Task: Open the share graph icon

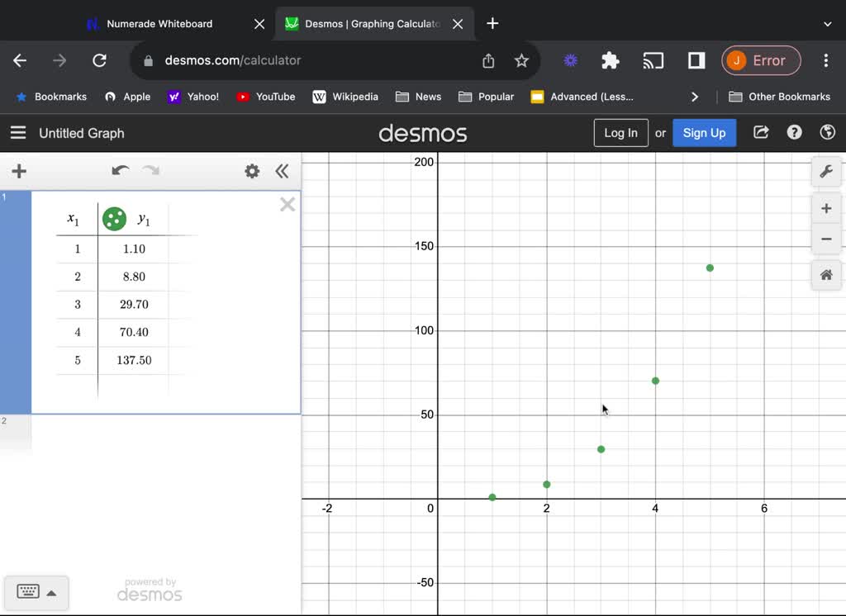Action: pos(760,132)
